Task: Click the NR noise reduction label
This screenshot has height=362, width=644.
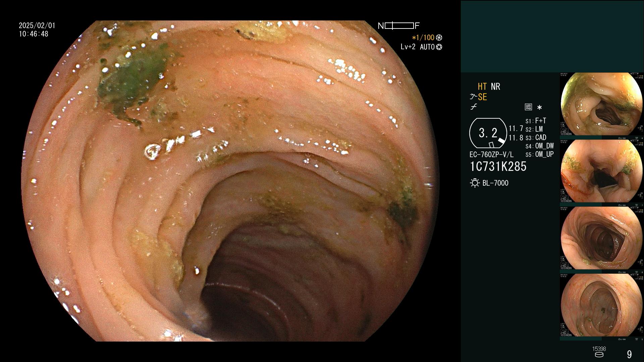Action: (x=495, y=86)
